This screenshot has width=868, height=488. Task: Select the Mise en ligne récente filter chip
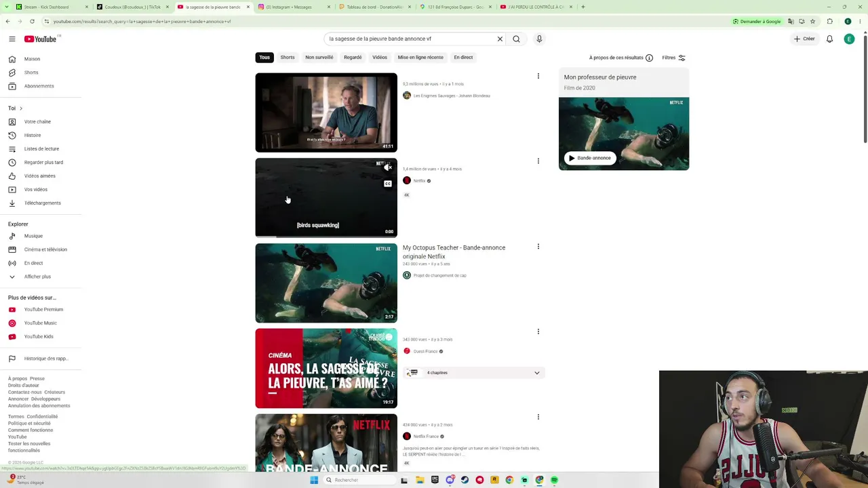pos(420,58)
